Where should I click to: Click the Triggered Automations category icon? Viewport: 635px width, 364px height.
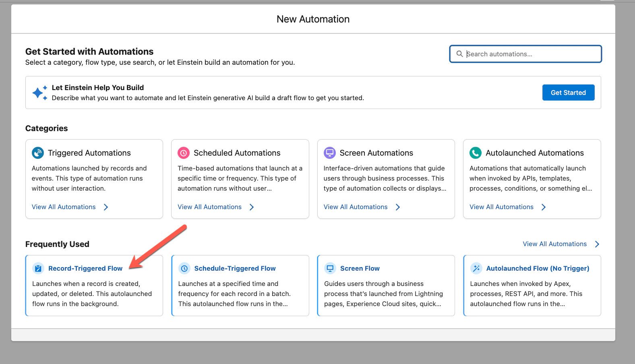point(38,153)
